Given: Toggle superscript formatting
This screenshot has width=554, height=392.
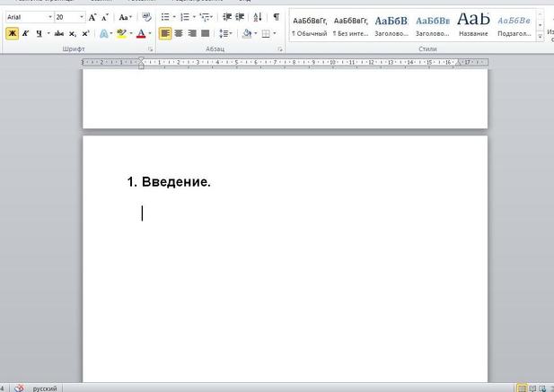Looking at the screenshot, I should pos(85,33).
